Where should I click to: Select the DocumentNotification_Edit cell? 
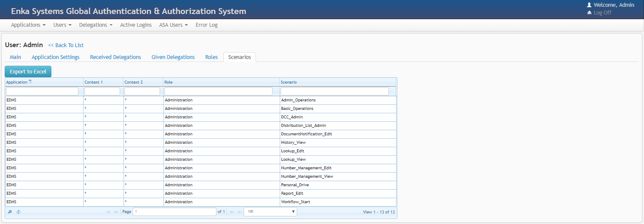click(x=338, y=134)
